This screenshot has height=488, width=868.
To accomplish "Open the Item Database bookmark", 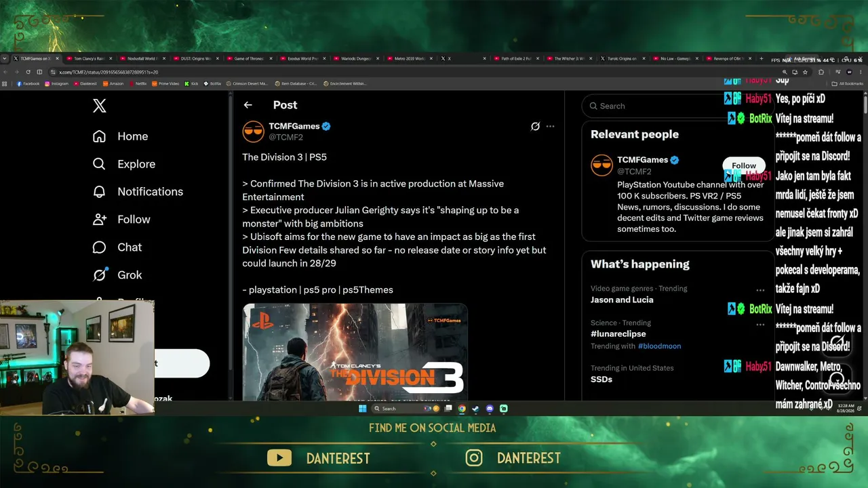I will [x=296, y=83].
